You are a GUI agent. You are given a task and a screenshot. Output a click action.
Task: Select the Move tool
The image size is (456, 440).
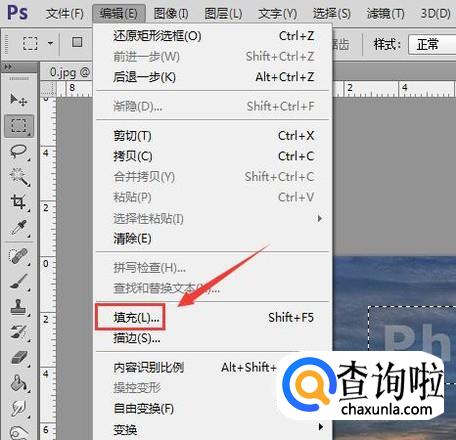point(19,99)
